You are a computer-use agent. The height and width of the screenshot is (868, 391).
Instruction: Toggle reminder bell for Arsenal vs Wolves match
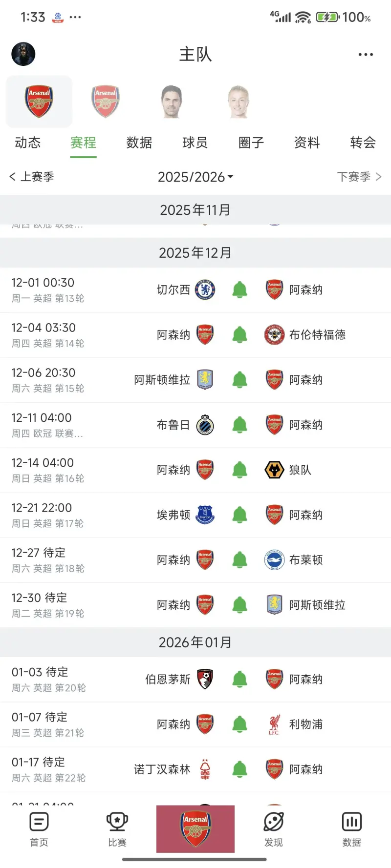239,470
